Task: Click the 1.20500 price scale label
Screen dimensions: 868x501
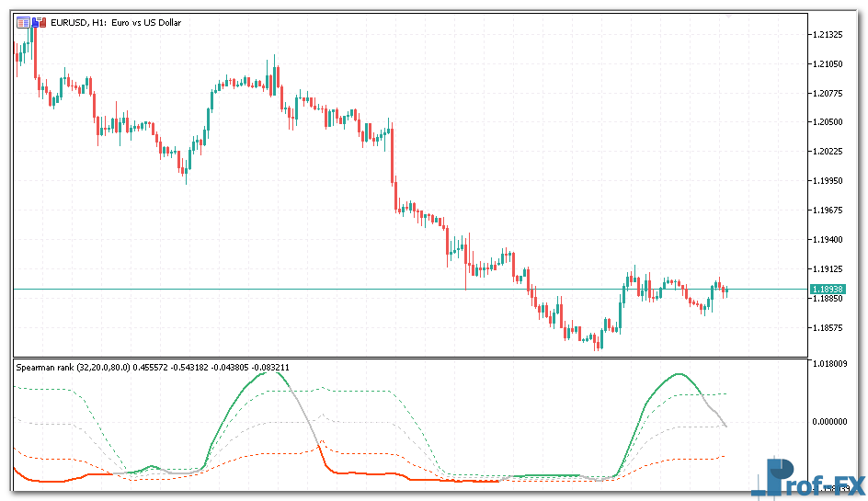Action: pos(829,122)
